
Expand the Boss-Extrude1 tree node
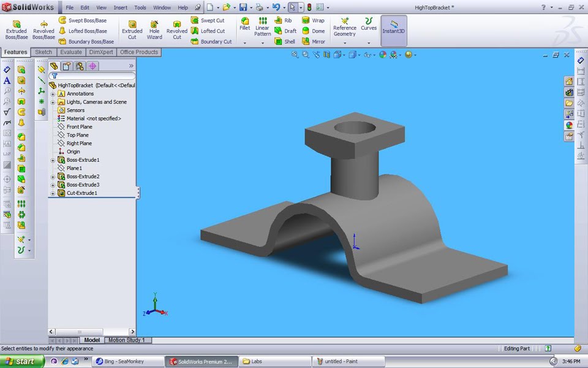[53, 159]
